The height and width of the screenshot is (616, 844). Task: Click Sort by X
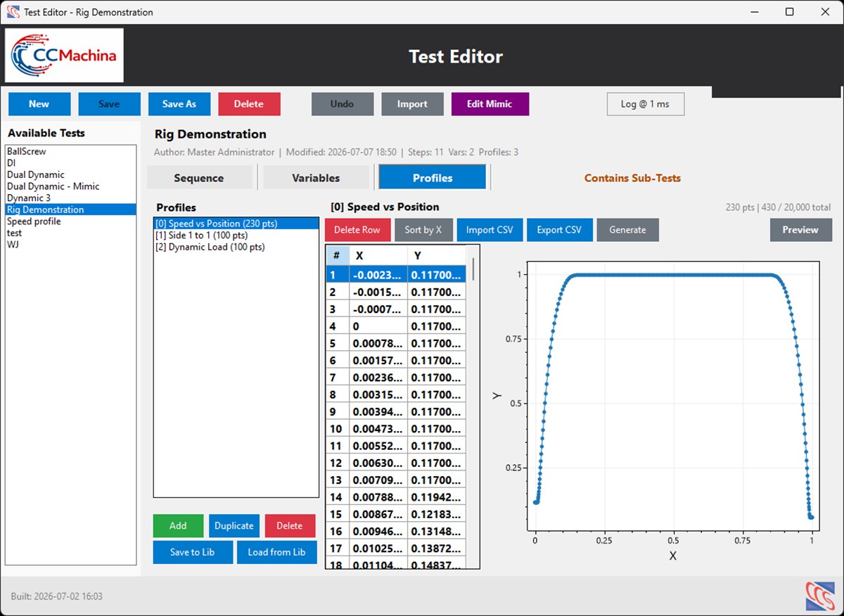coord(423,230)
